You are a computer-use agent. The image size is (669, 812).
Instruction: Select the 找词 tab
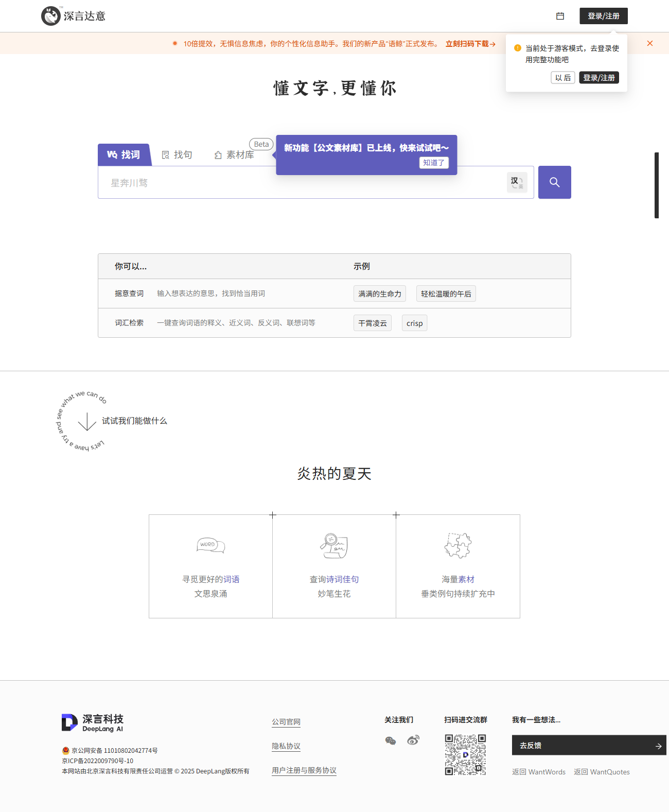click(x=124, y=155)
